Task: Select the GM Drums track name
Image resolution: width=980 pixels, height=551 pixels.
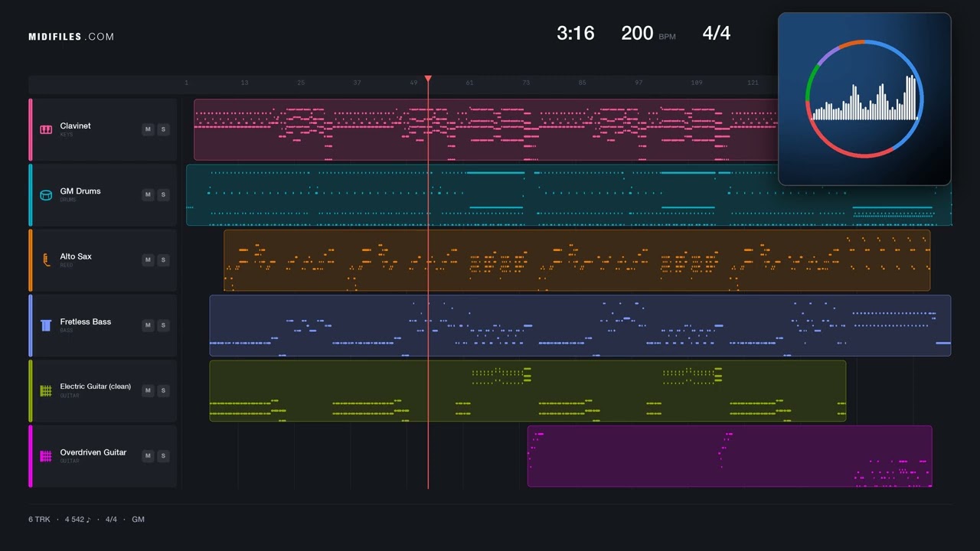Action: [x=80, y=191]
